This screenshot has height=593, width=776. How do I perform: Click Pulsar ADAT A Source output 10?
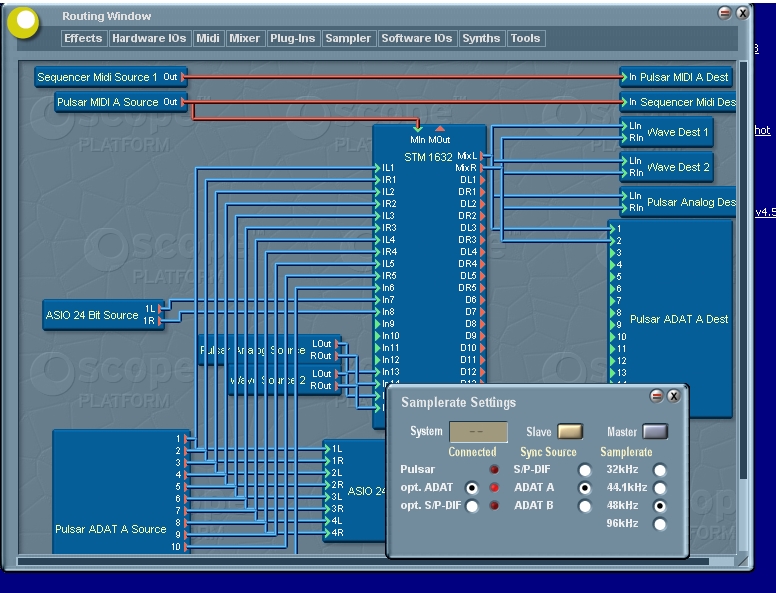pos(186,547)
